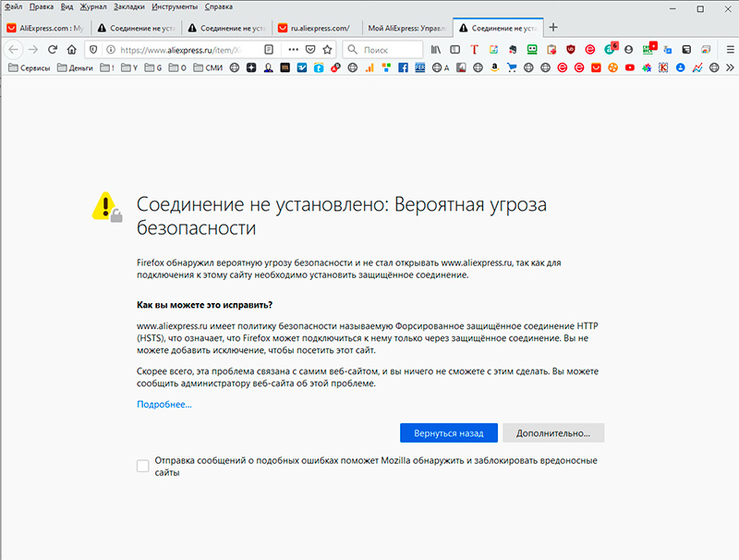Click the Вернуться назад button
This screenshot has width=739, height=560.
click(x=449, y=432)
